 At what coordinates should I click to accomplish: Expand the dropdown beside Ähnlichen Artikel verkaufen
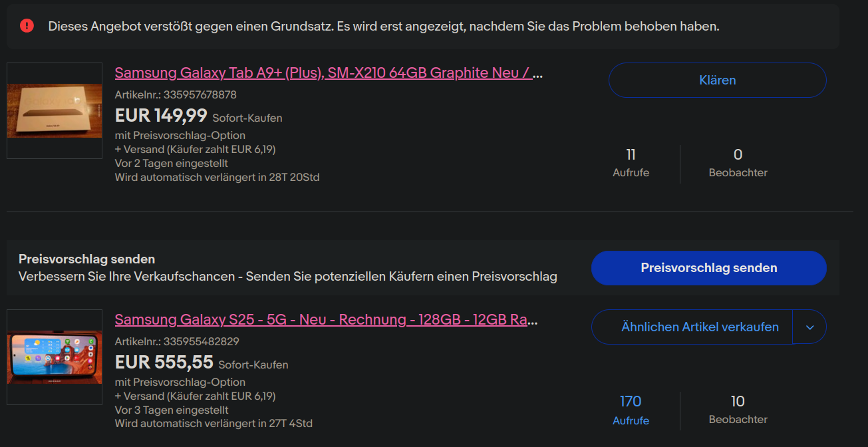(809, 327)
